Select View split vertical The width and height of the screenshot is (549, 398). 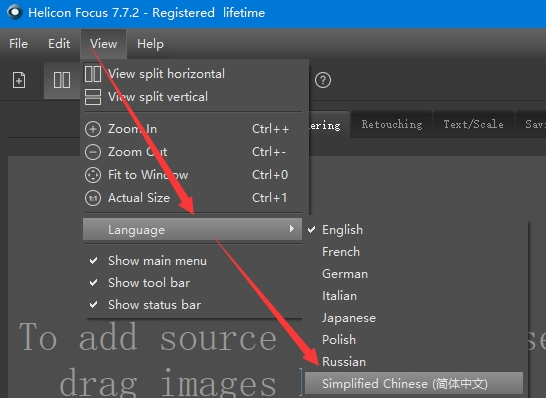192,97
